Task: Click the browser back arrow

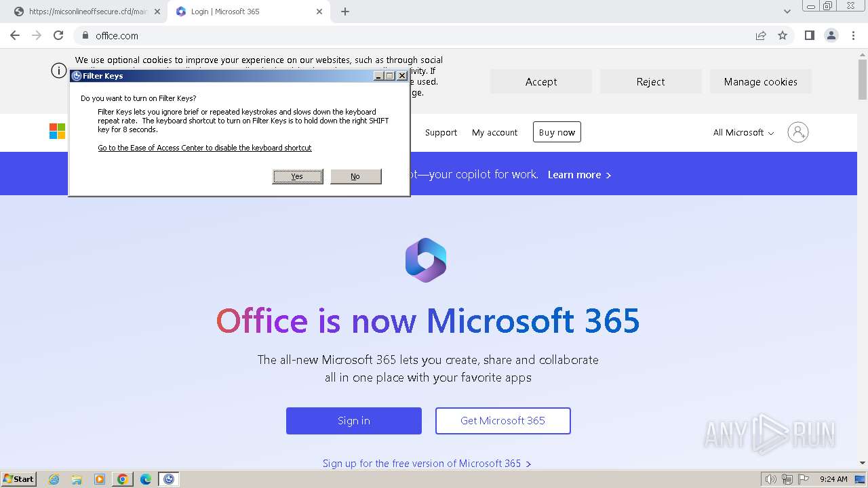Action: click(x=15, y=35)
